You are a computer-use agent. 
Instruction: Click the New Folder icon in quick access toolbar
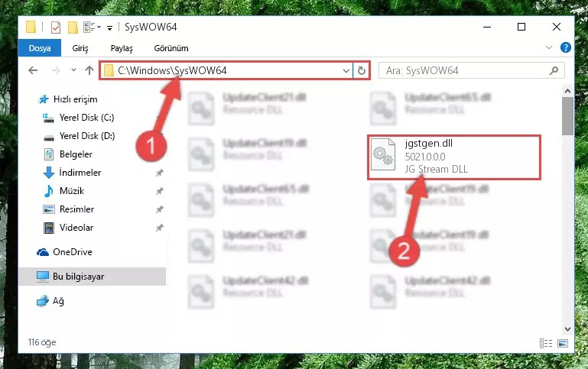73,28
